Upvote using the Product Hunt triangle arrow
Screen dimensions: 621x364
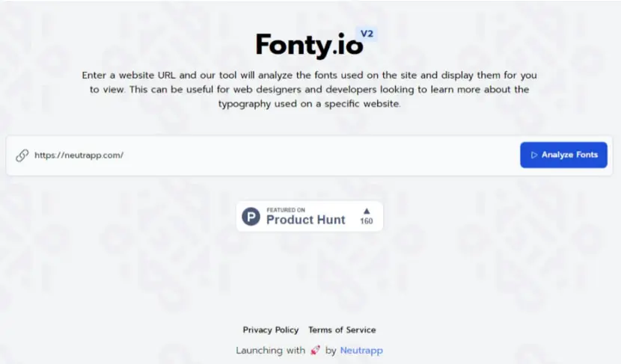(367, 212)
